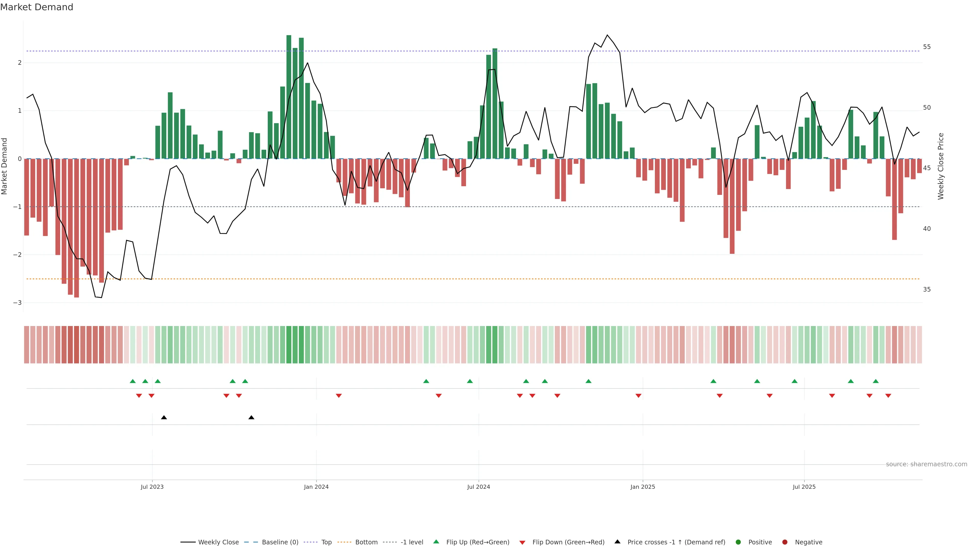
Task: Click the Jul 2023 x-axis label
Action: pos(152,487)
